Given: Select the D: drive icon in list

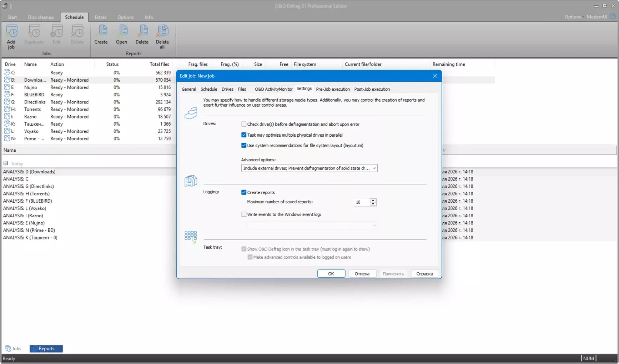Looking at the screenshot, I should 7,80.
